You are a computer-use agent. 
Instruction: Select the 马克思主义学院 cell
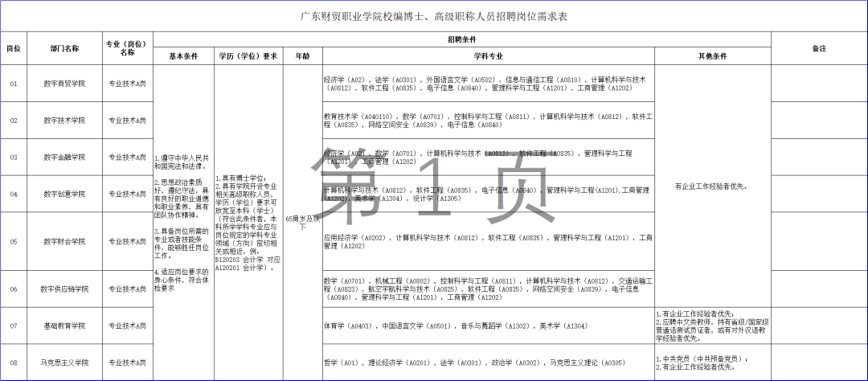click(65, 363)
